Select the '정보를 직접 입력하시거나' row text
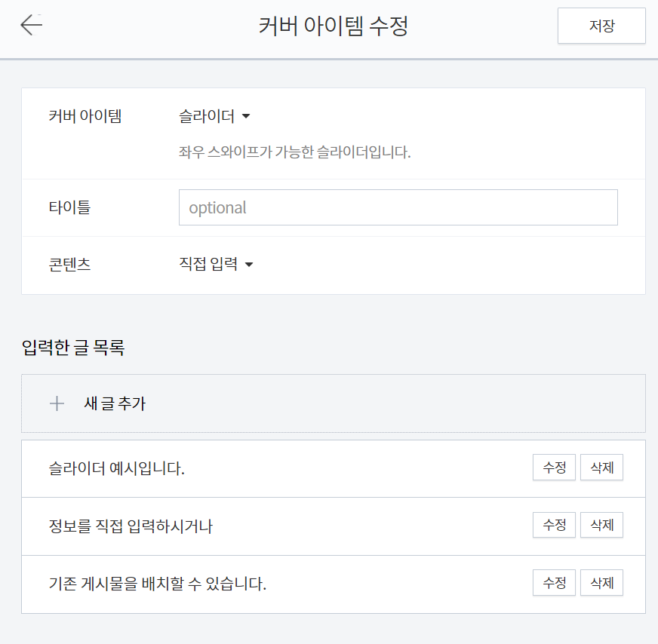 [x=131, y=526]
